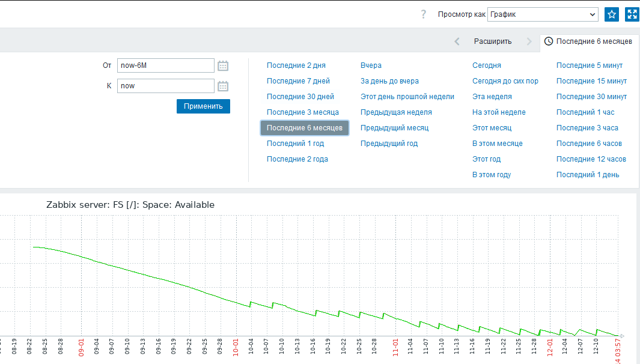The image size is (640, 364).
Task: Collapse the 'Последние 6 месяцев' time selector tab
Action: pyautogui.click(x=588, y=41)
